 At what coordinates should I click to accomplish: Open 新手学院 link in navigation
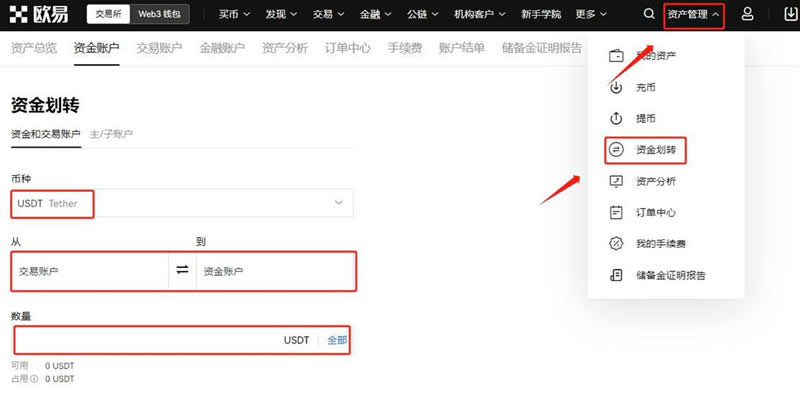pos(541,14)
